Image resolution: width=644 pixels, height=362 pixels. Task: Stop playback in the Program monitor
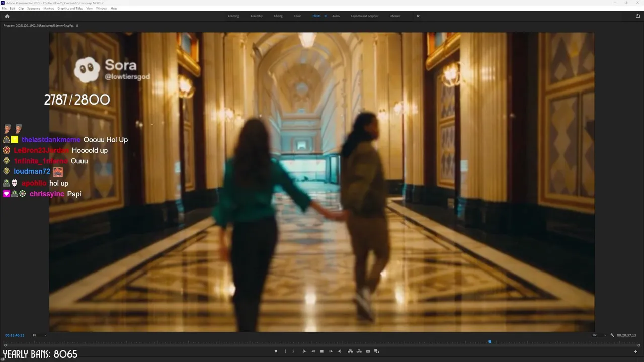pyautogui.click(x=322, y=351)
